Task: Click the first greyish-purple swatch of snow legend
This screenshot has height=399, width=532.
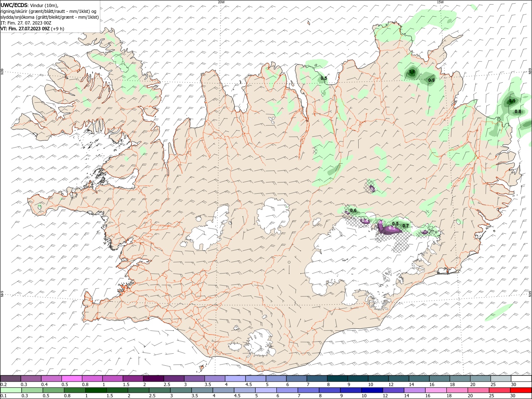Action: [x=11, y=379]
